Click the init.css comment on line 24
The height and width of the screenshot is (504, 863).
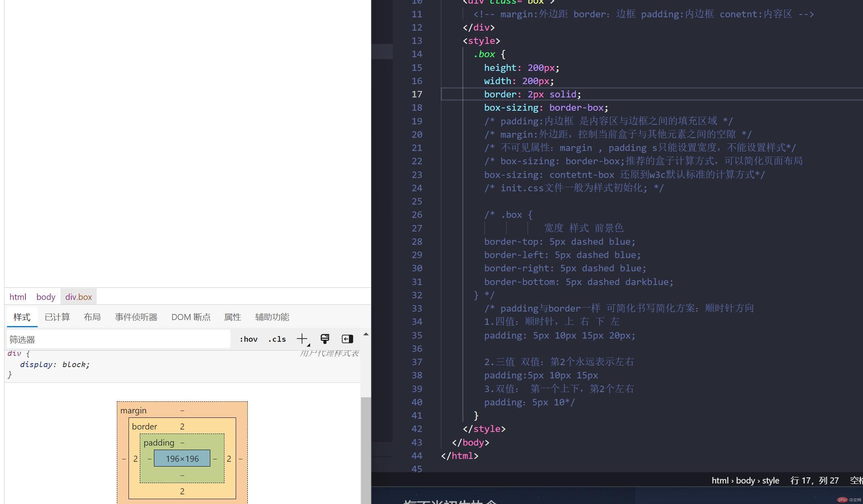[x=574, y=188]
